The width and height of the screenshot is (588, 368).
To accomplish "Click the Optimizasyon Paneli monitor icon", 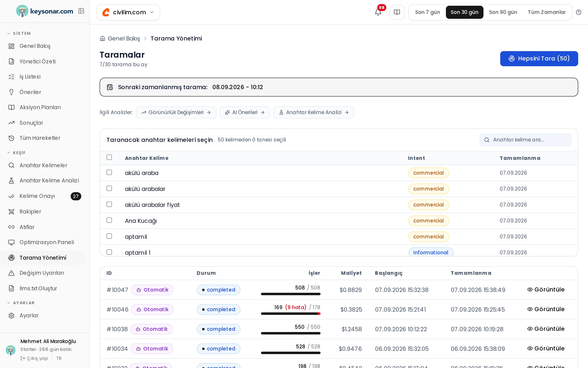I will click(11, 242).
